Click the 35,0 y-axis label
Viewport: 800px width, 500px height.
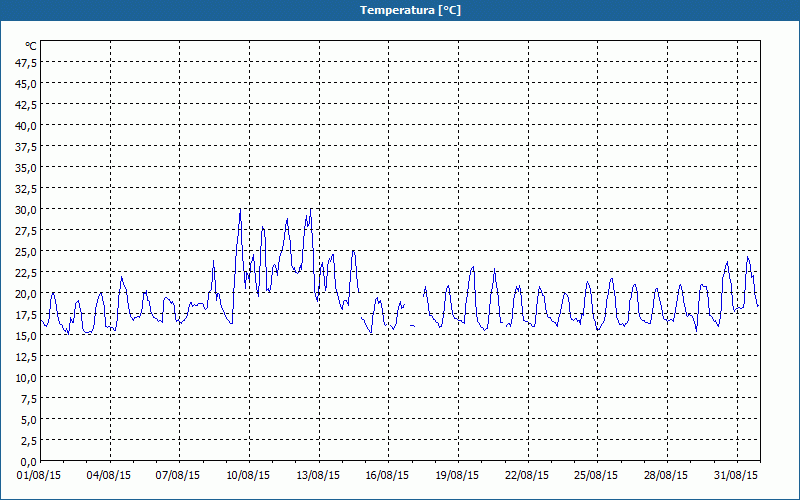pyautogui.click(x=27, y=168)
